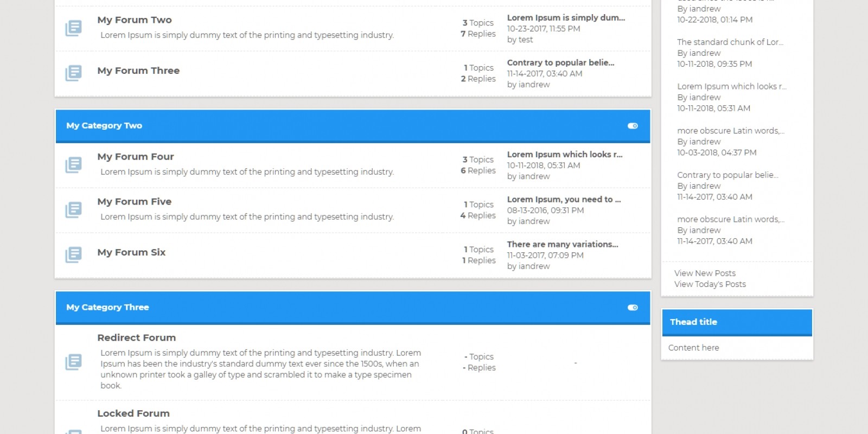The image size is (868, 434).
Task: Click the My Forum Four status icon
Action: point(73,164)
